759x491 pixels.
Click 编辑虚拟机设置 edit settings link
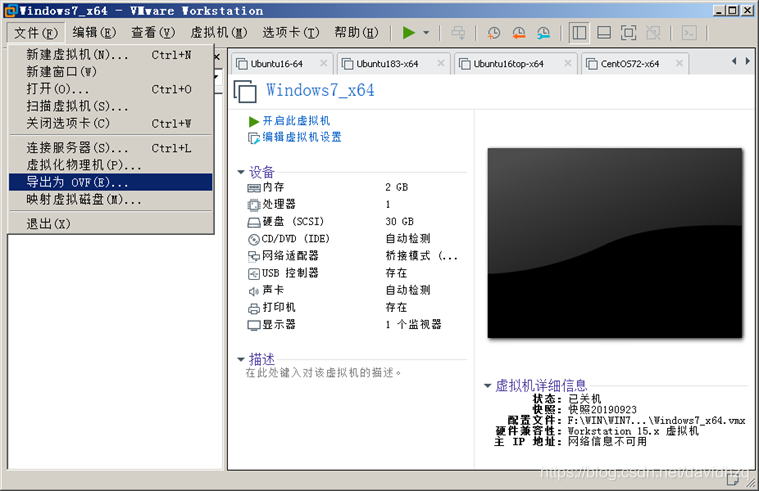coord(302,136)
